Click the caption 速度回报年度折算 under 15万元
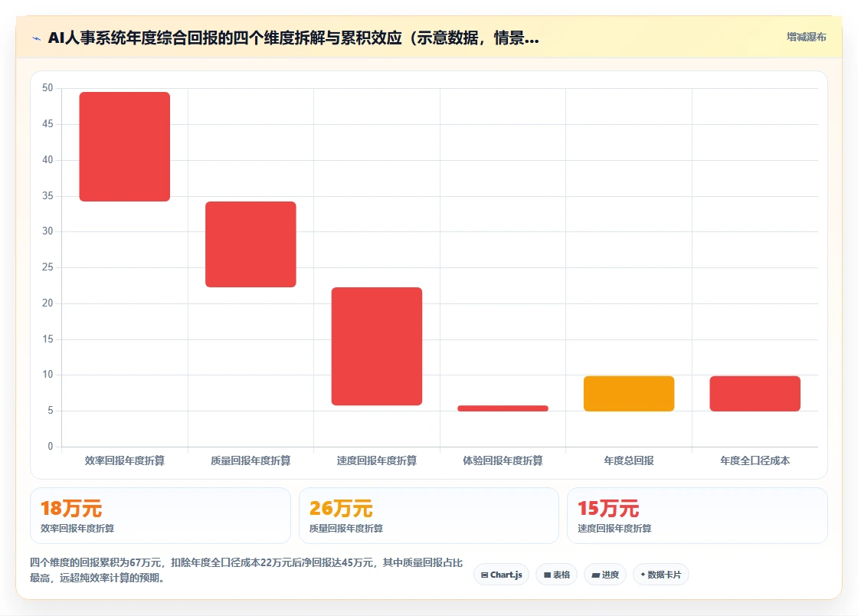Screen dimensions: 858x616 pos(614,529)
